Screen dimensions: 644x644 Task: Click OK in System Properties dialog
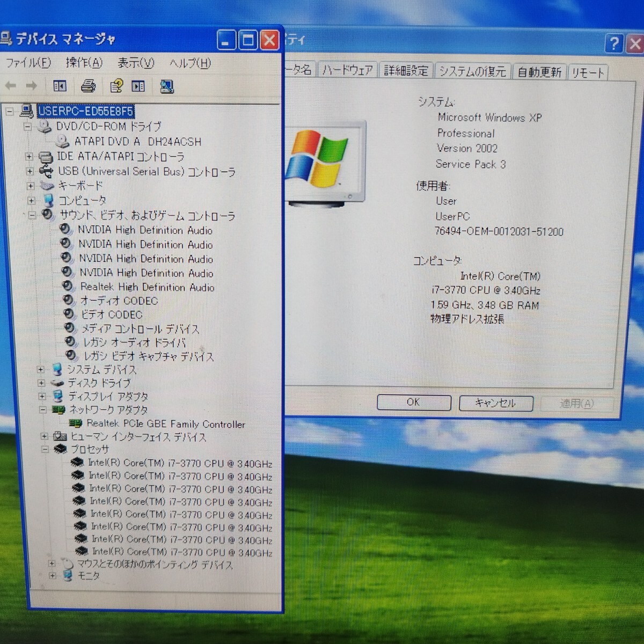[x=413, y=402]
